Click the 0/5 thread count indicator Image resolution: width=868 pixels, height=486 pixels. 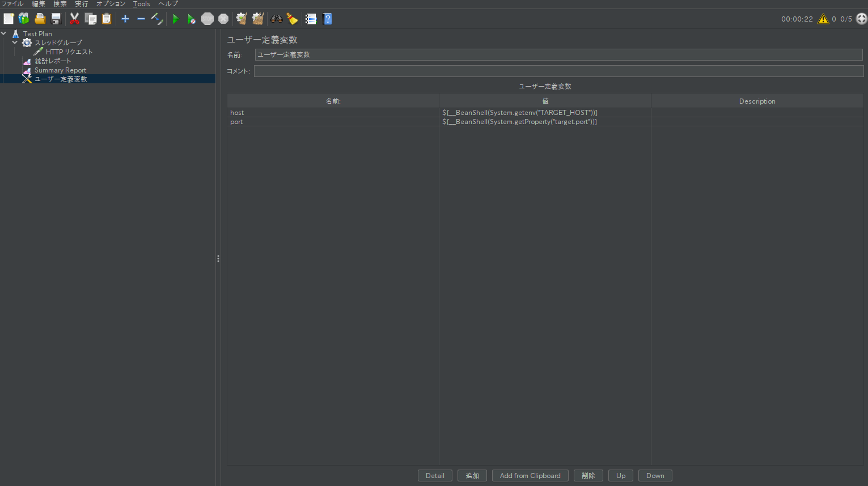coord(846,19)
